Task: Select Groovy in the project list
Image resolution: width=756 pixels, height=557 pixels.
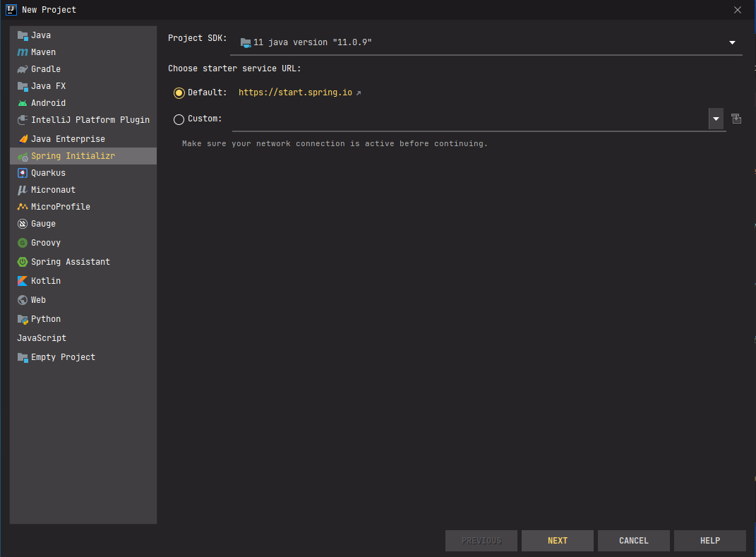Action: coord(83,243)
